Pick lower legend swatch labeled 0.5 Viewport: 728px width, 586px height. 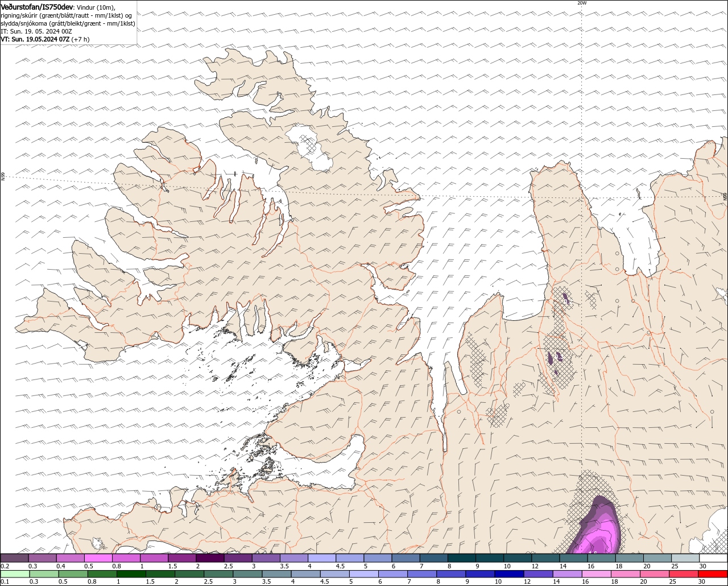click(x=73, y=574)
